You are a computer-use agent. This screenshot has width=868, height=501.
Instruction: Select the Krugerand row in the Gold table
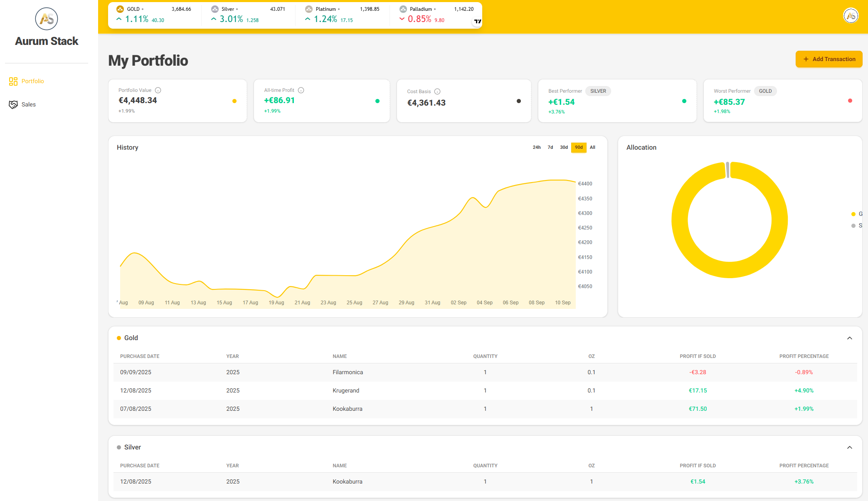tap(346, 390)
